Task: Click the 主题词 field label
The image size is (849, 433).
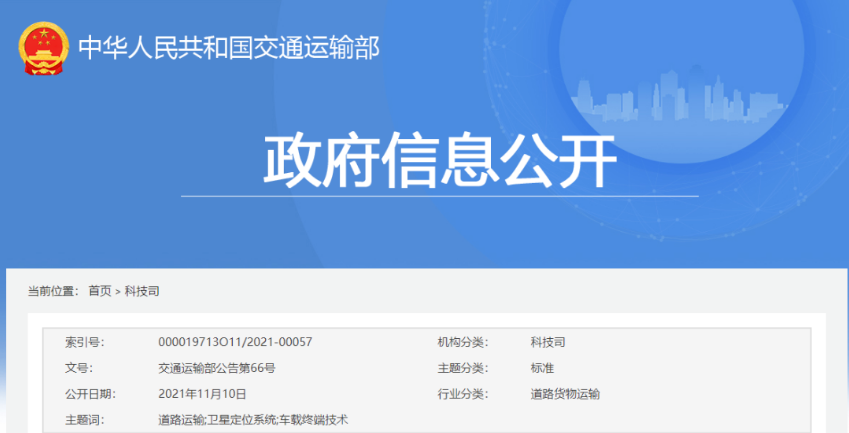Action: (84, 420)
